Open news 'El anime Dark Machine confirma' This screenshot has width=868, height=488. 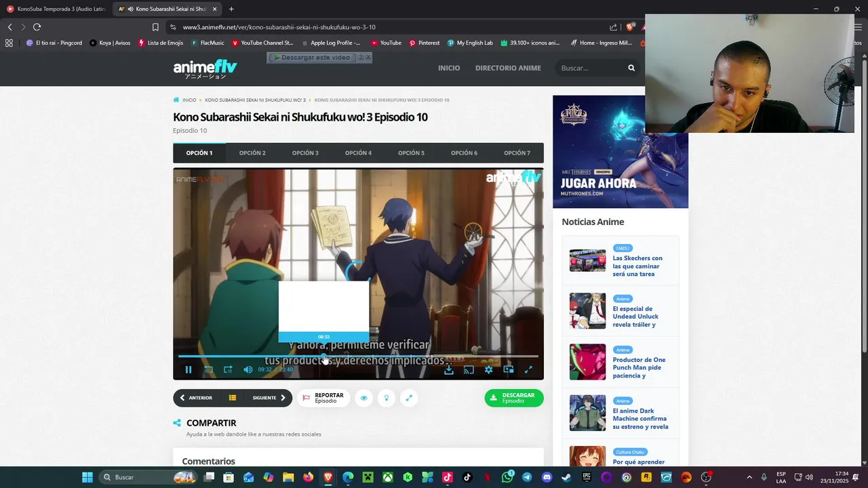tap(640, 418)
